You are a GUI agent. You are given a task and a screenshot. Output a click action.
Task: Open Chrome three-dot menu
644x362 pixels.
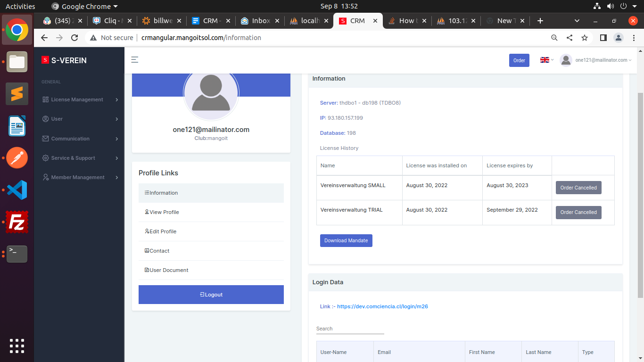[634, 38]
